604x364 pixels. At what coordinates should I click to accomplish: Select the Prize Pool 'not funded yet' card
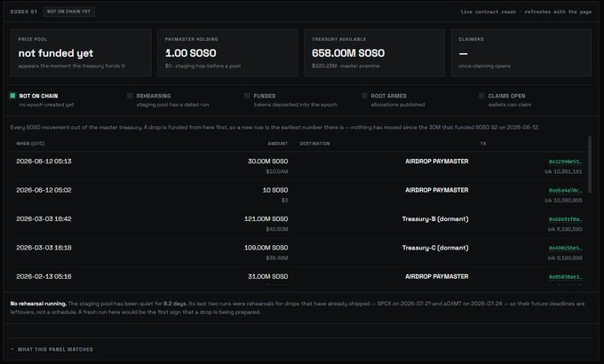pyautogui.click(x=81, y=52)
